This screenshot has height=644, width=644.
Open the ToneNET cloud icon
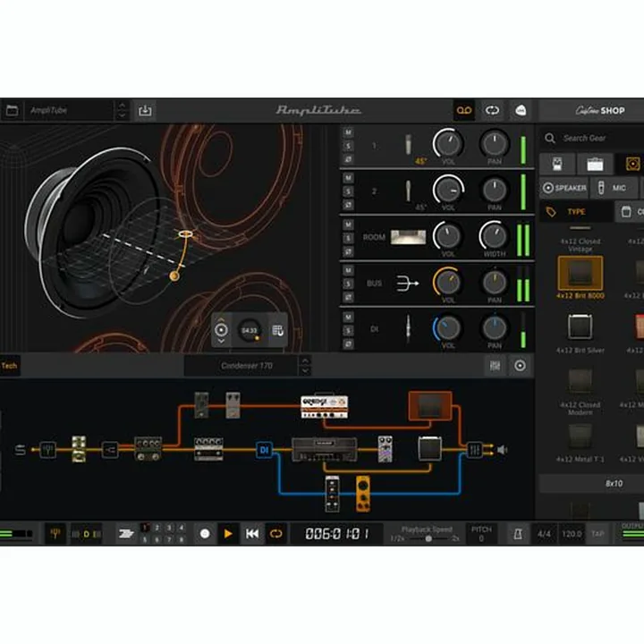pos(521,110)
